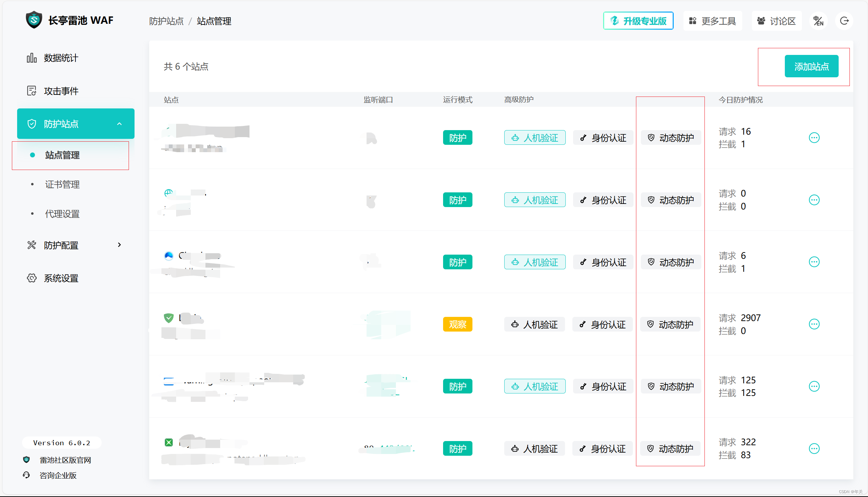This screenshot has height=497, width=868.
Task: Open 系统设置 system settings
Action: coord(61,278)
